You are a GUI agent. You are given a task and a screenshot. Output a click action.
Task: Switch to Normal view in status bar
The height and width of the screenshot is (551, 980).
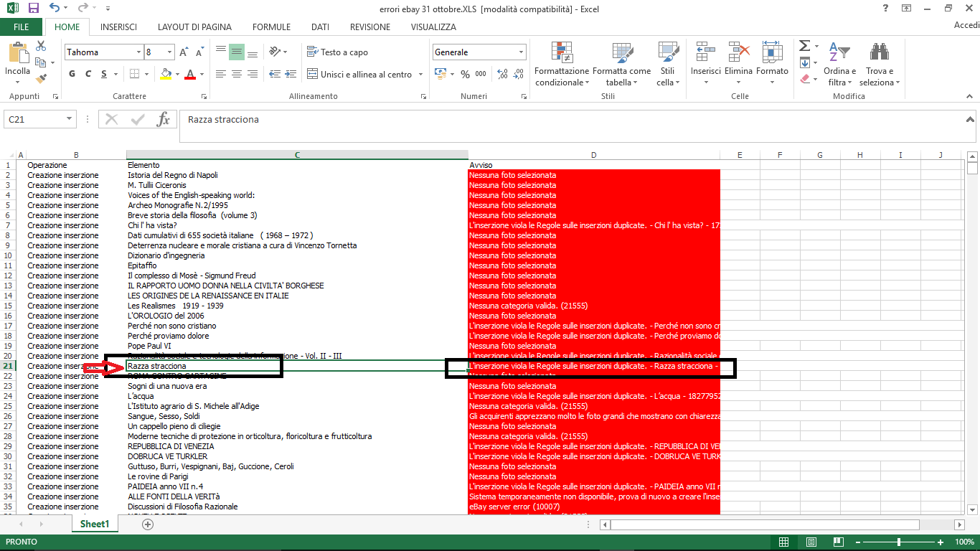click(x=784, y=542)
